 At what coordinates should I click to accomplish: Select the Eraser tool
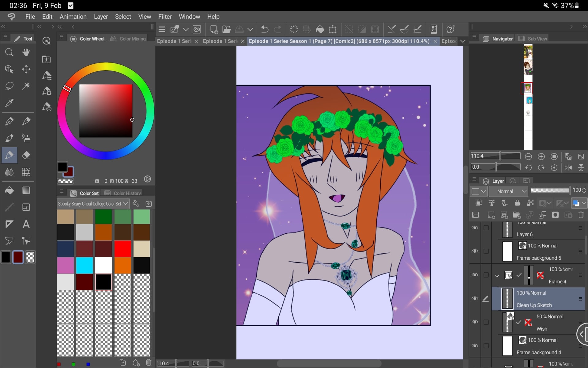26,155
